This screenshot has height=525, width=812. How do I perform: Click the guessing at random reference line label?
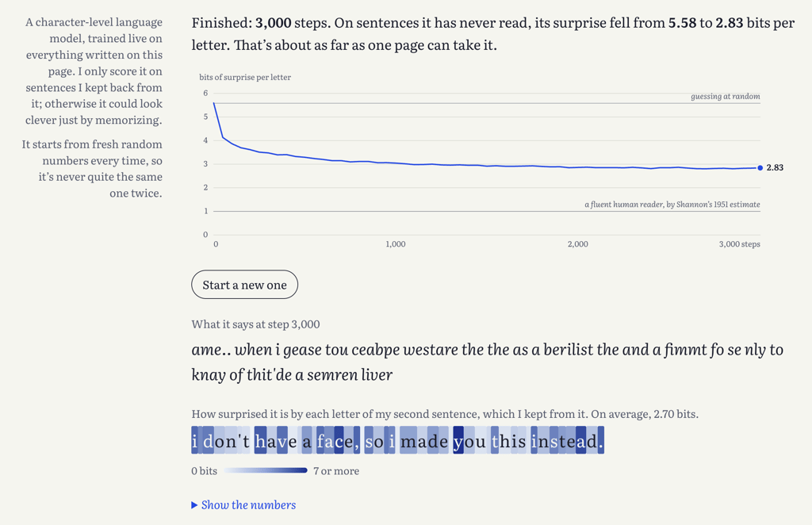tap(725, 96)
